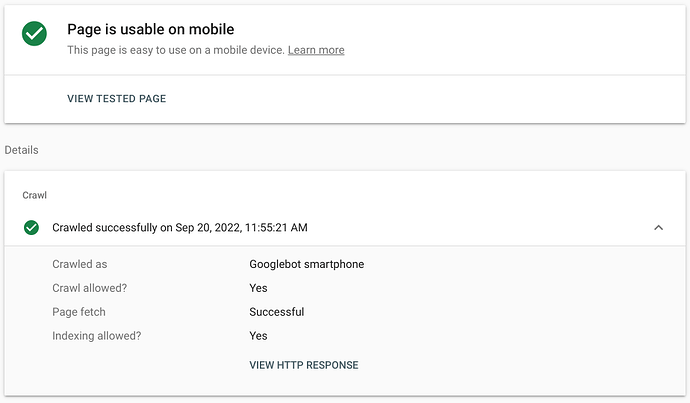Click the Yes value for Crawl allowed
The height and width of the screenshot is (403, 690).
pyautogui.click(x=258, y=288)
